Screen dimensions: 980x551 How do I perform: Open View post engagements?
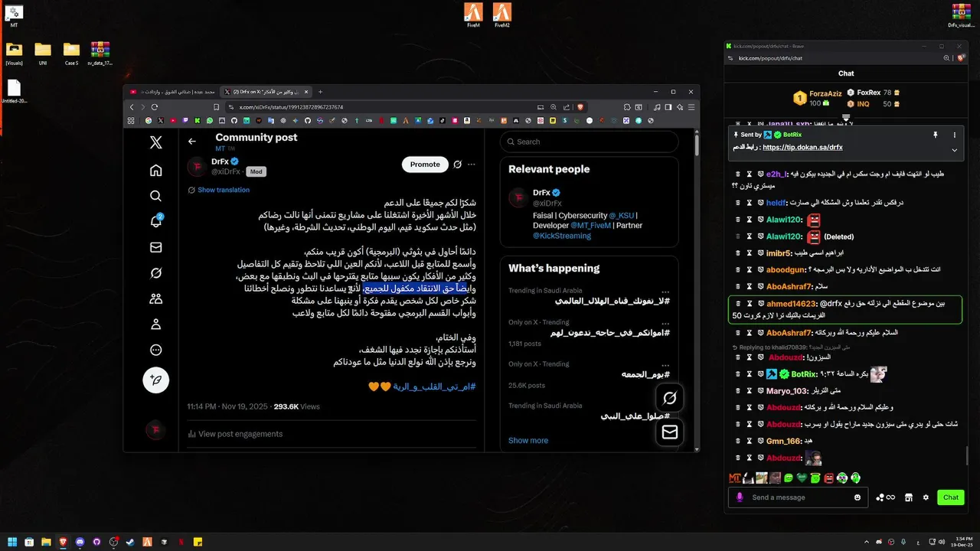coord(235,434)
